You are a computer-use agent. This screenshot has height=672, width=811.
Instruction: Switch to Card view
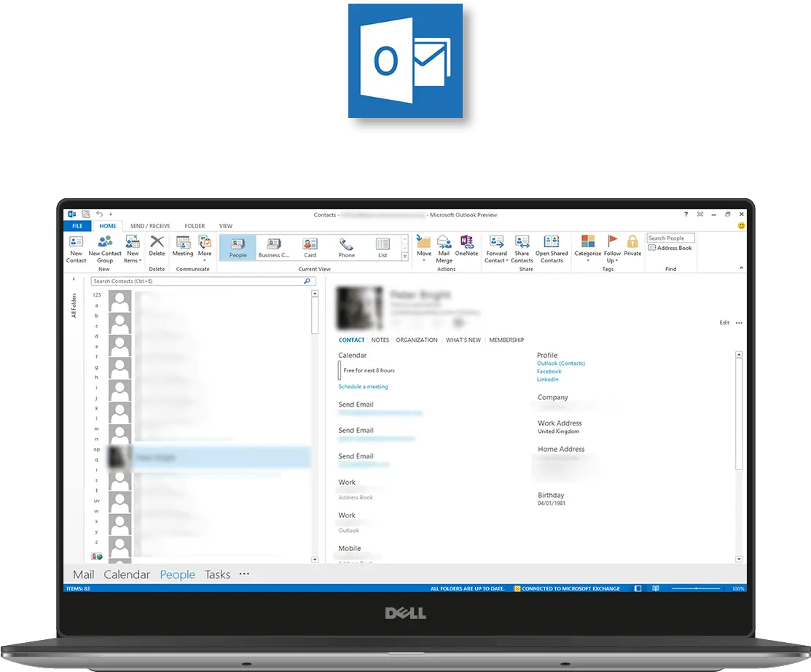point(310,247)
